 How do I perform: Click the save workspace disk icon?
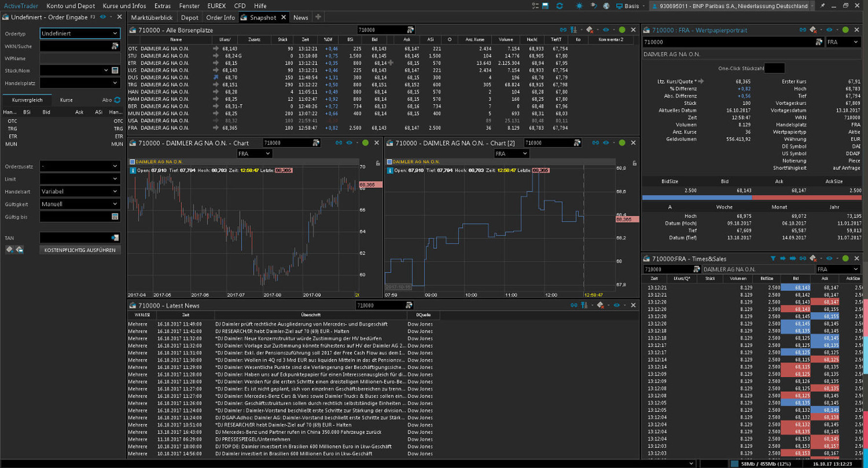click(x=545, y=6)
